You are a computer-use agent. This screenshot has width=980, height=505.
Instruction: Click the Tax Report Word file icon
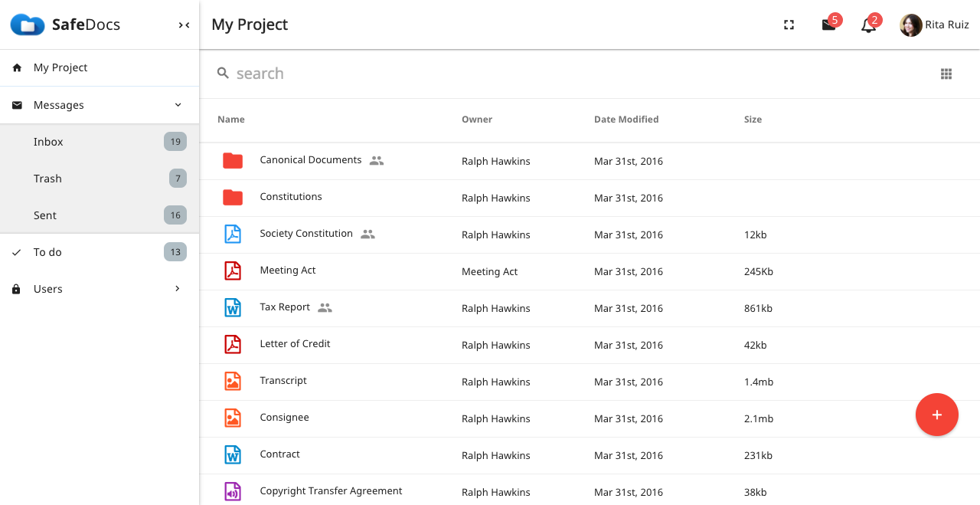(233, 308)
